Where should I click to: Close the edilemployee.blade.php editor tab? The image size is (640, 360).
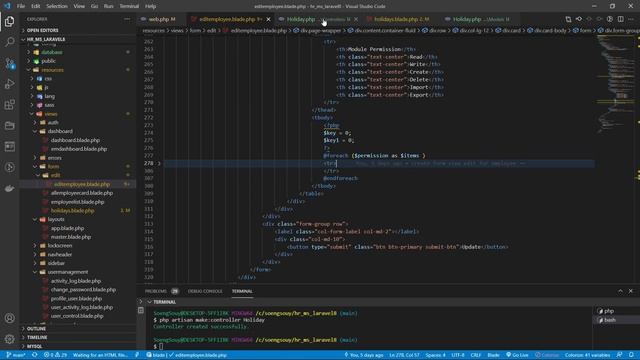268,19
